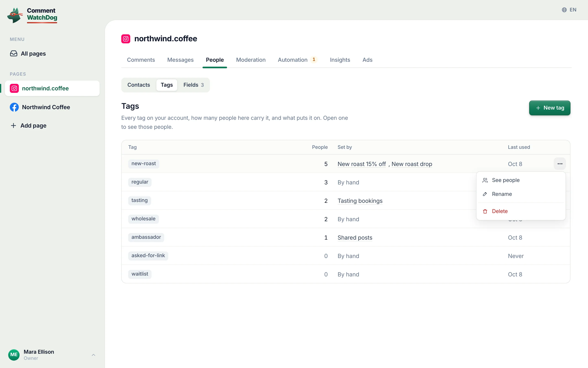Click the Comment WatchDog logo

pos(32,15)
